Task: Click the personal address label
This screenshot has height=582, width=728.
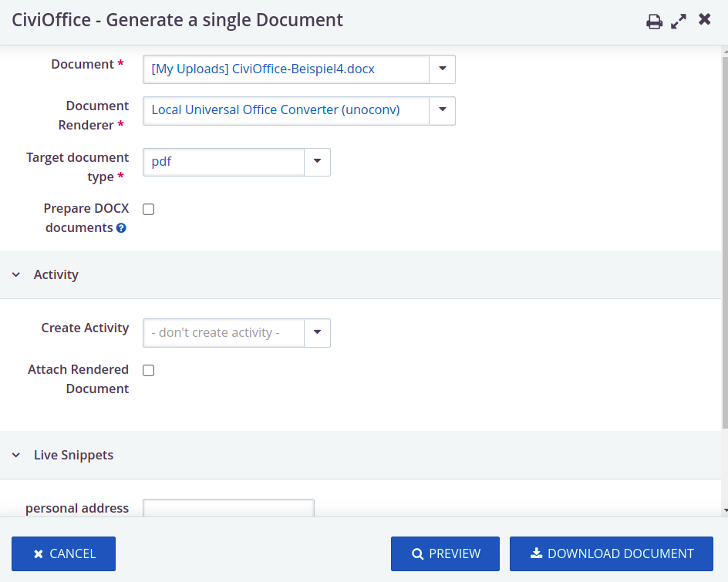Action: point(77,508)
